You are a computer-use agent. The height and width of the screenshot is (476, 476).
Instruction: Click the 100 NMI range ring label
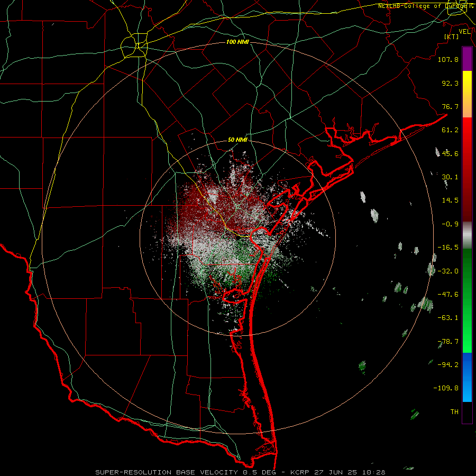[x=237, y=42]
